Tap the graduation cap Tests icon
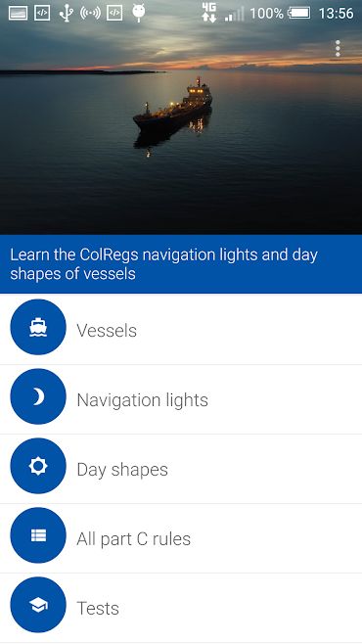Image resolution: width=362 pixels, height=644 pixels. pos(38,605)
